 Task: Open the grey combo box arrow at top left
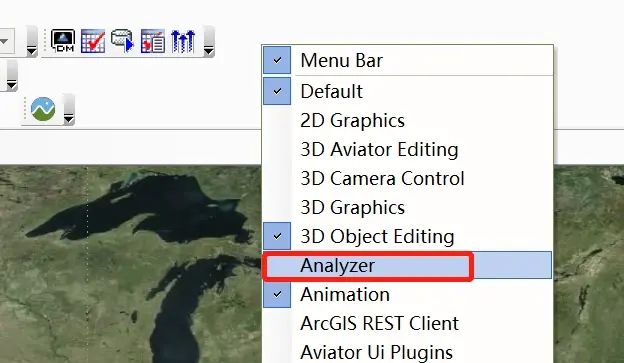(5, 41)
